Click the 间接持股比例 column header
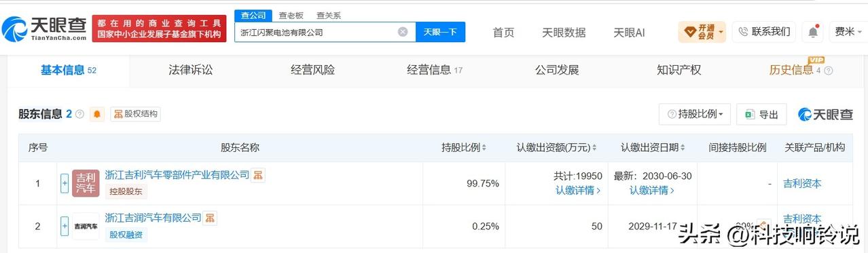 [x=737, y=148]
